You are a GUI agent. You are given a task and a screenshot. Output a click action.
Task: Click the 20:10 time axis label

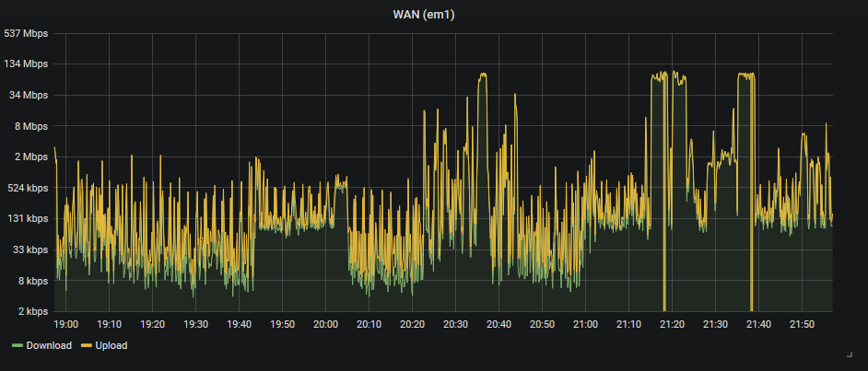[369, 325]
